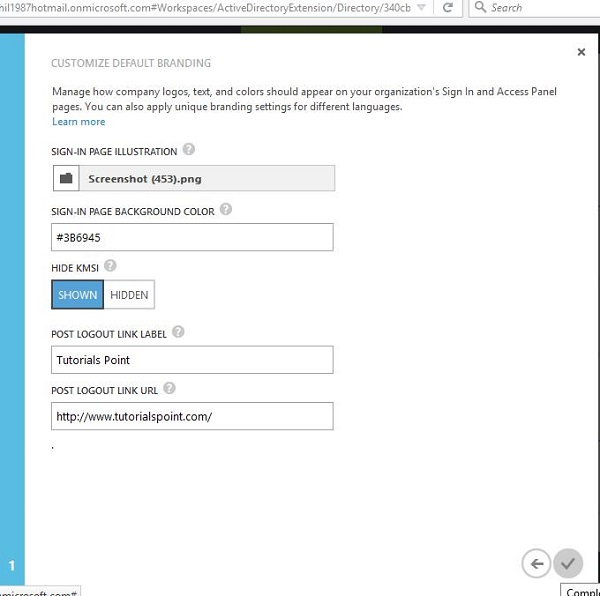
Task: Go back with the left arrow button
Action: click(x=536, y=563)
